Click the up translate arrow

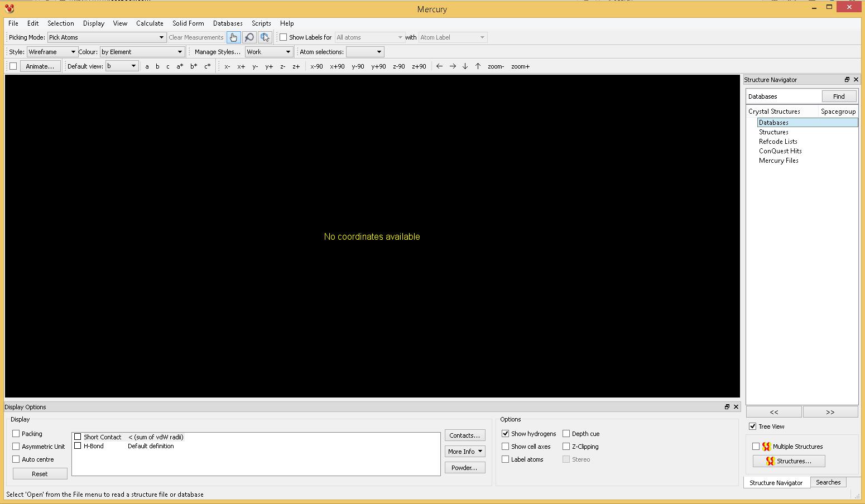tap(478, 66)
